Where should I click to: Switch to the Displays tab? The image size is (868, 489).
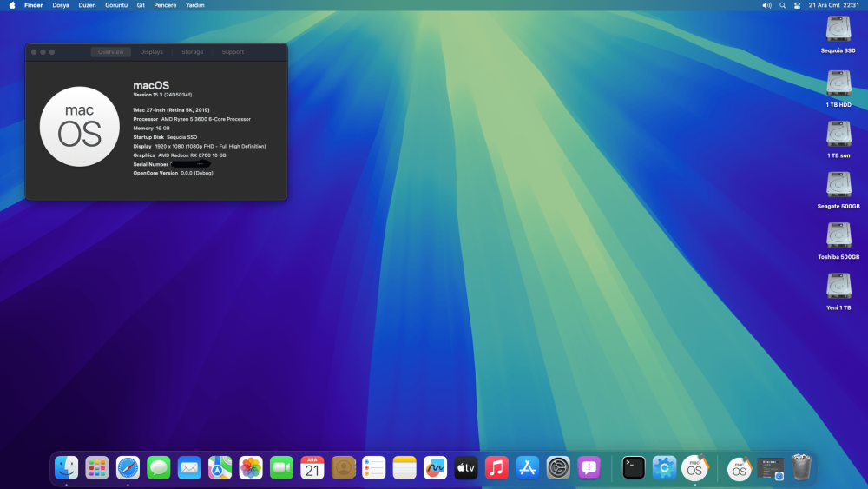(x=151, y=52)
